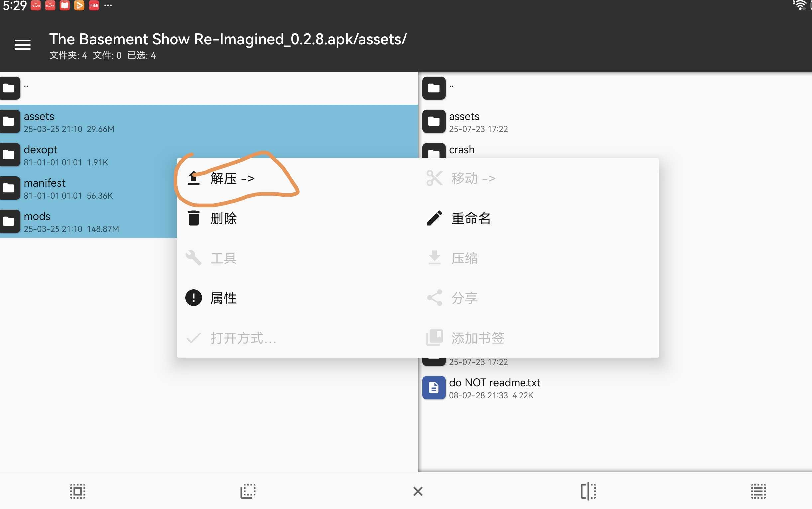Tap the split-panel view icon

tap(588, 491)
